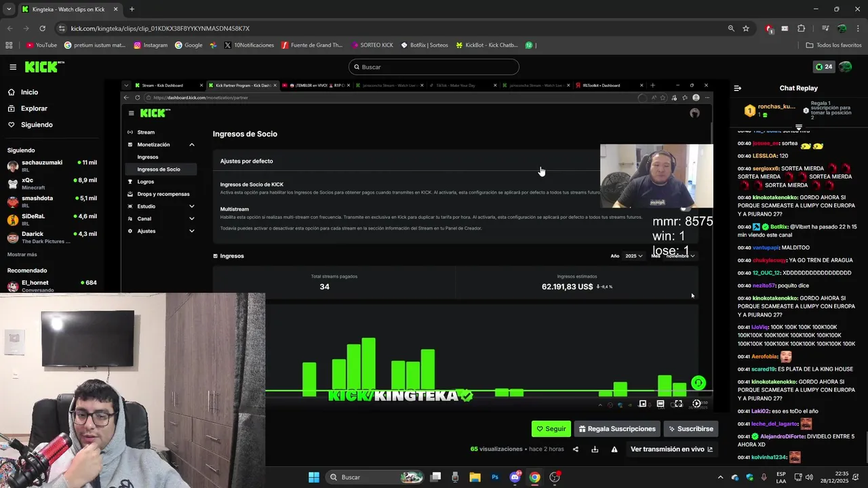Open the SiDeRaL followed channel
Image resolution: width=868 pixels, height=488 pixels.
52,220
